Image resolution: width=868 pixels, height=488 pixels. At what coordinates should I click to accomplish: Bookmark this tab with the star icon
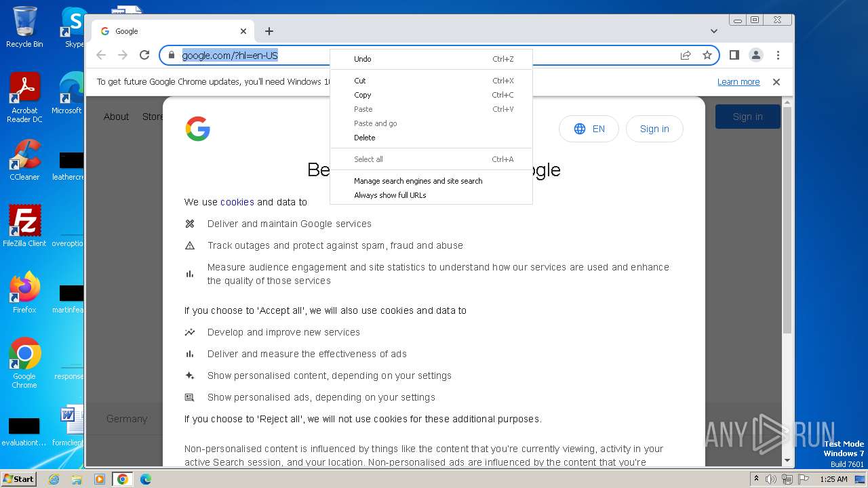click(707, 55)
